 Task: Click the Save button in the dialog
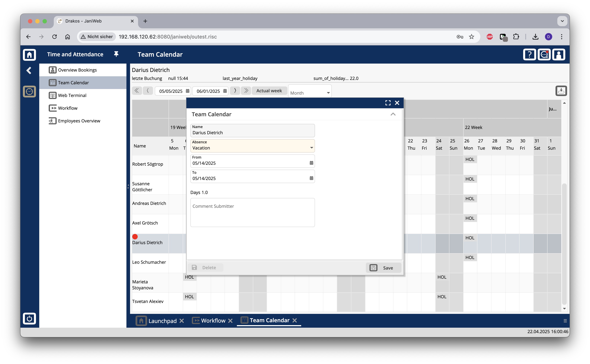click(x=383, y=268)
